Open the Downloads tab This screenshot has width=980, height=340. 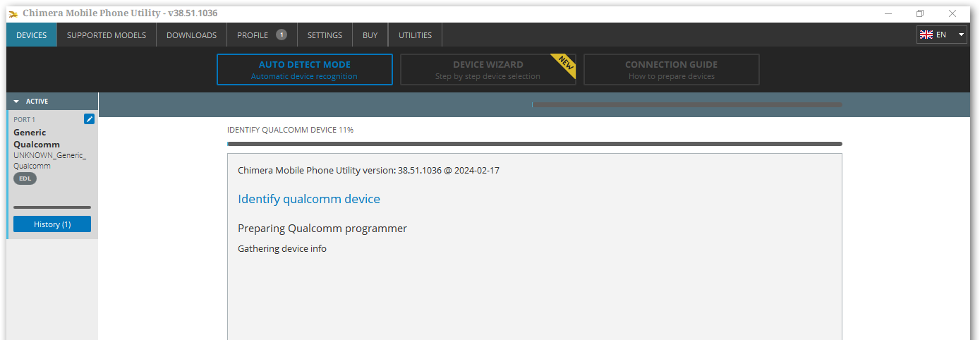[191, 35]
